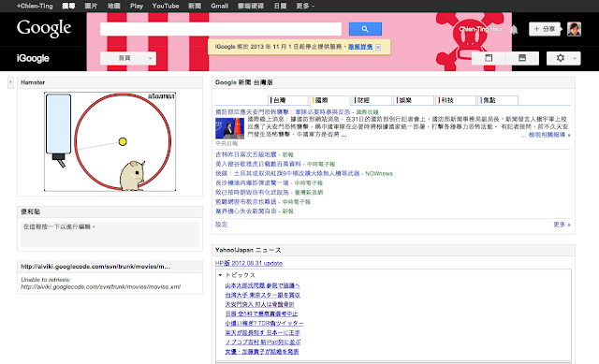Click the Chien-Ting Hsu name text

[480, 29]
